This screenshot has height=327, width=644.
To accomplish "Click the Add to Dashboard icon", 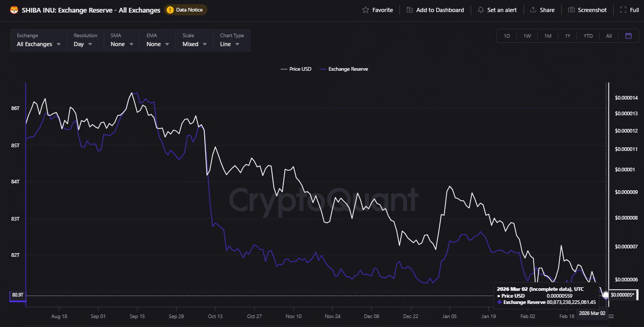I will 409,10.
